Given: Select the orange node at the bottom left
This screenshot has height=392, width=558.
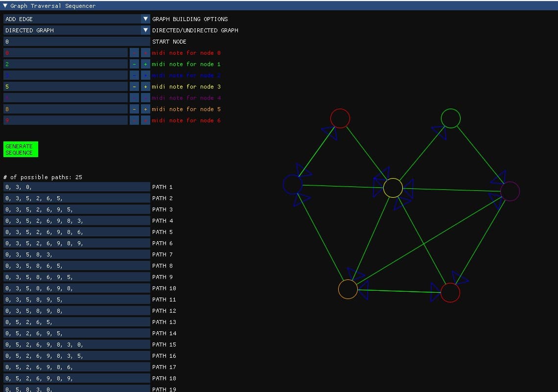Looking at the screenshot, I should [x=349, y=289].
